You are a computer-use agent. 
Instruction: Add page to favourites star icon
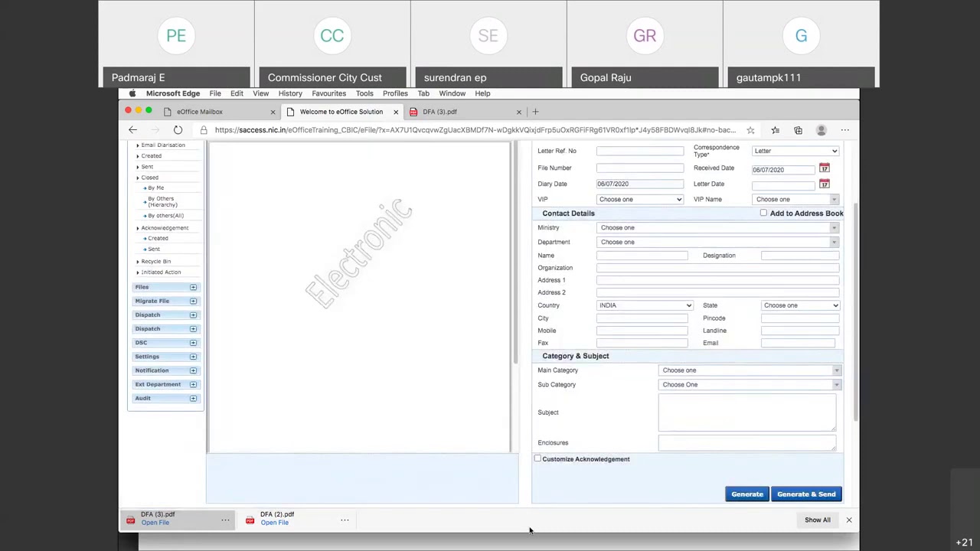pos(750,130)
